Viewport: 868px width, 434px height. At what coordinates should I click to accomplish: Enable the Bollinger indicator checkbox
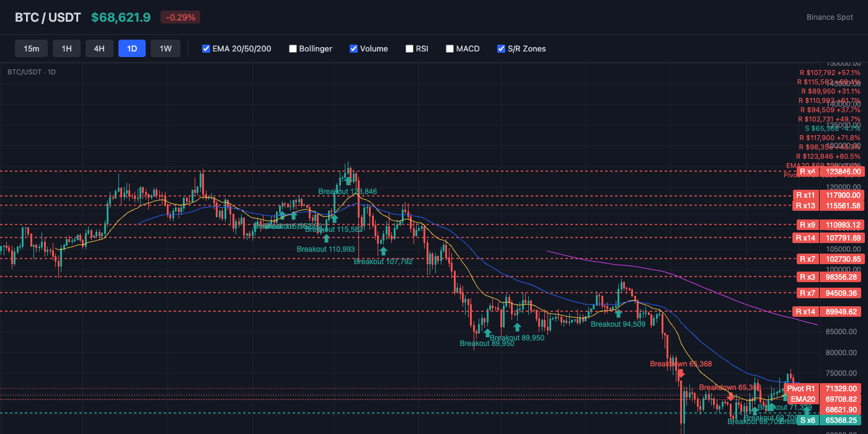[x=293, y=48]
